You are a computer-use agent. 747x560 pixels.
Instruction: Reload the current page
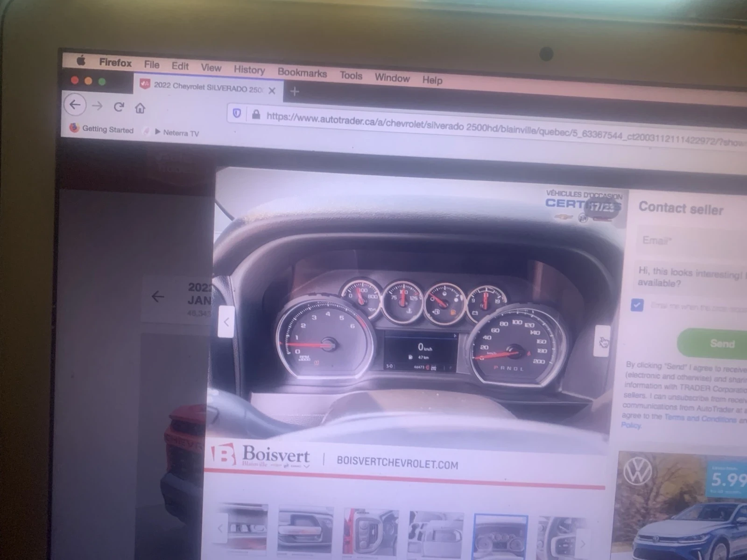[119, 107]
